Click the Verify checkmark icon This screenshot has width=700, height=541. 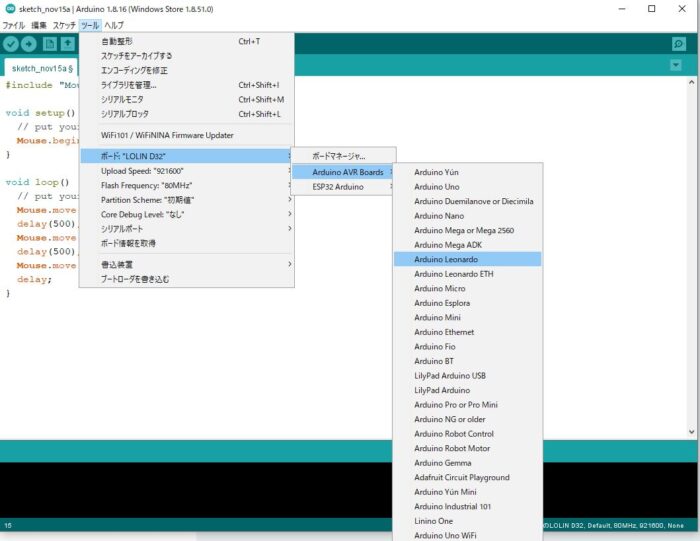click(x=11, y=44)
